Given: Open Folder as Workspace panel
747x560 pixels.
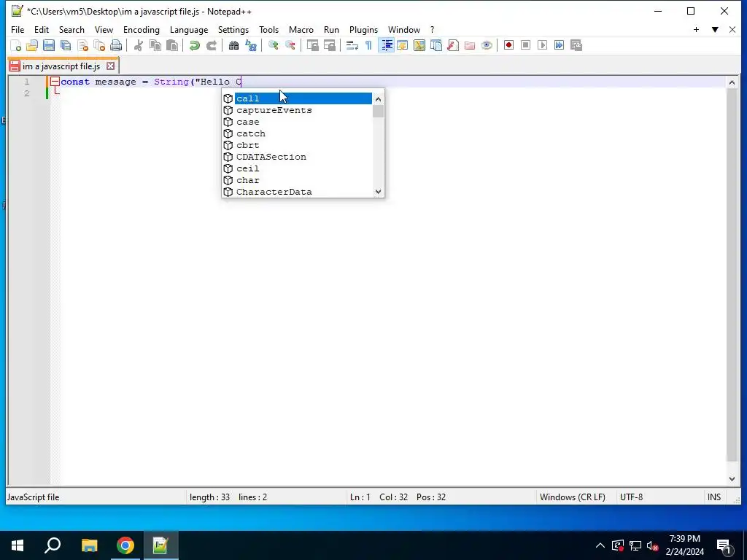Looking at the screenshot, I should point(470,45).
